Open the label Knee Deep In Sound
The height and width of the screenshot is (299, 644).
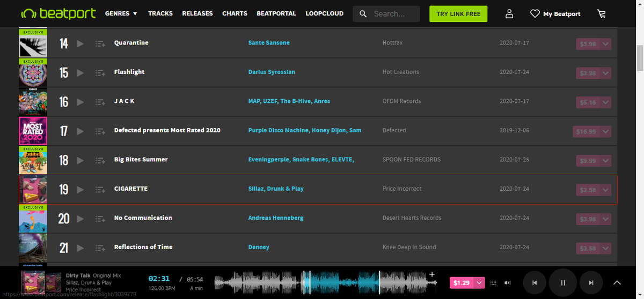[409, 247]
